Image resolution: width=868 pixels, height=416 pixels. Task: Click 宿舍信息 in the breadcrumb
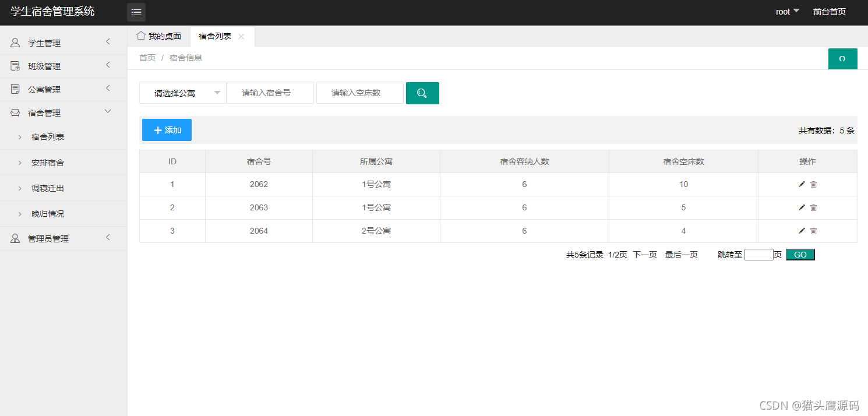(x=186, y=58)
